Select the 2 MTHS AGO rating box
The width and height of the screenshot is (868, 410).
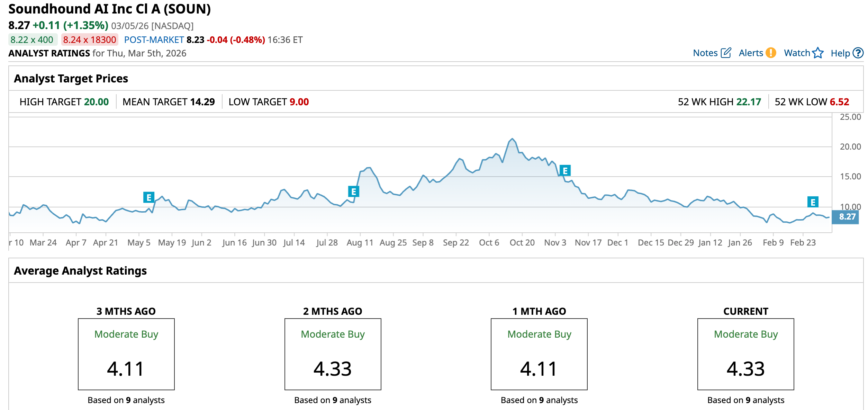coord(333,354)
